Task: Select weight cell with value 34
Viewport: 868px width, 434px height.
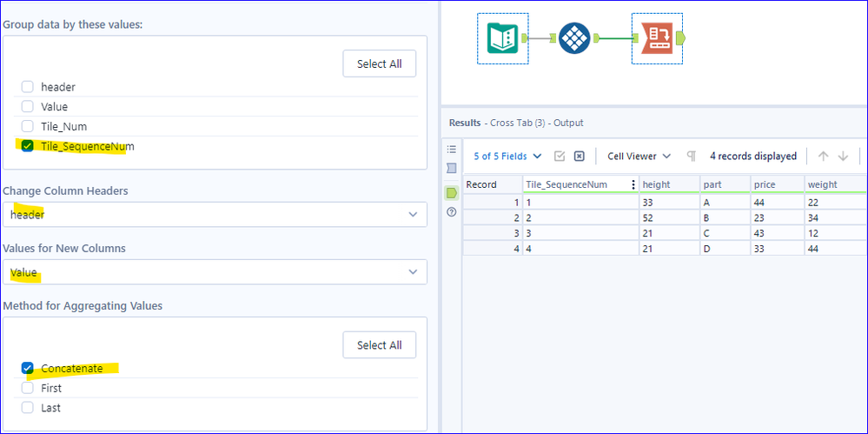Action: pos(835,217)
